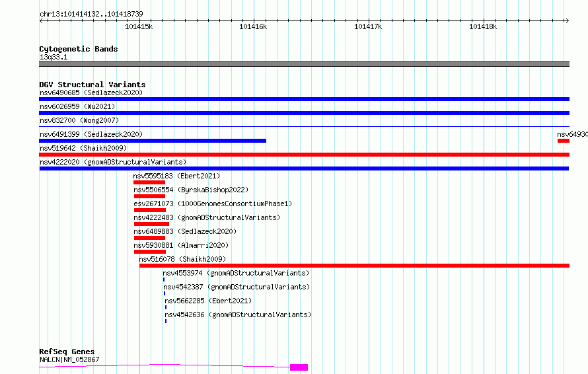
Task: Select the red bar under nsv4222483
Action: (x=151, y=224)
